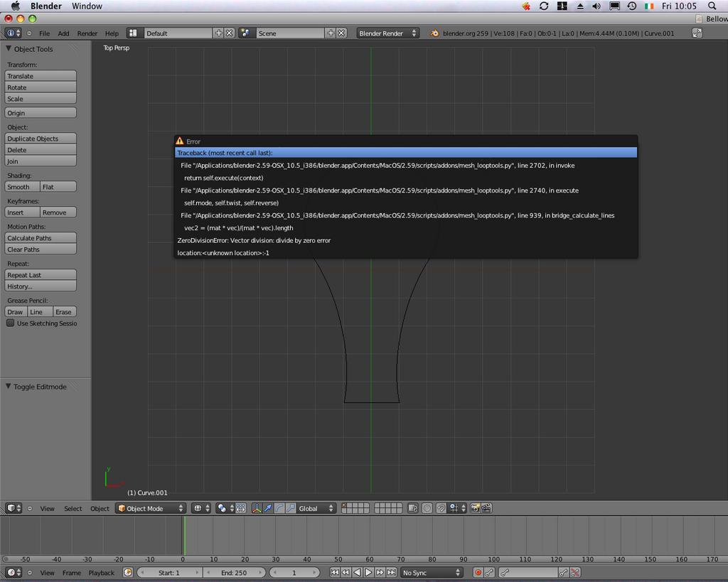Click frame 0 marker on timeline
The height and width of the screenshot is (582, 728).
click(183, 559)
